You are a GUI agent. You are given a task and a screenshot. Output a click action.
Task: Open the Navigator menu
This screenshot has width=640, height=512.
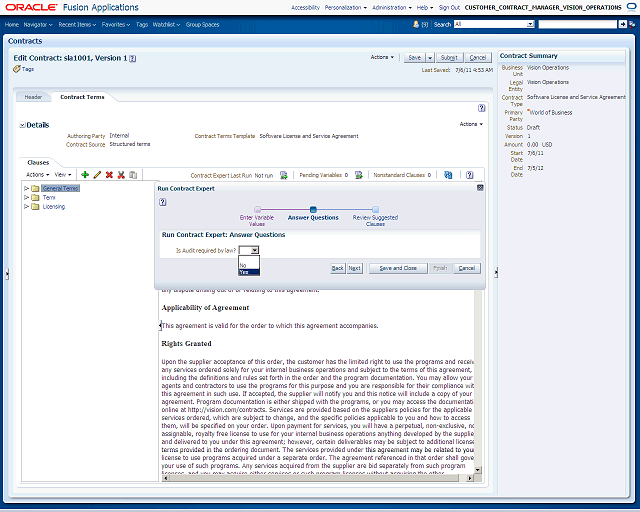[x=38, y=25]
